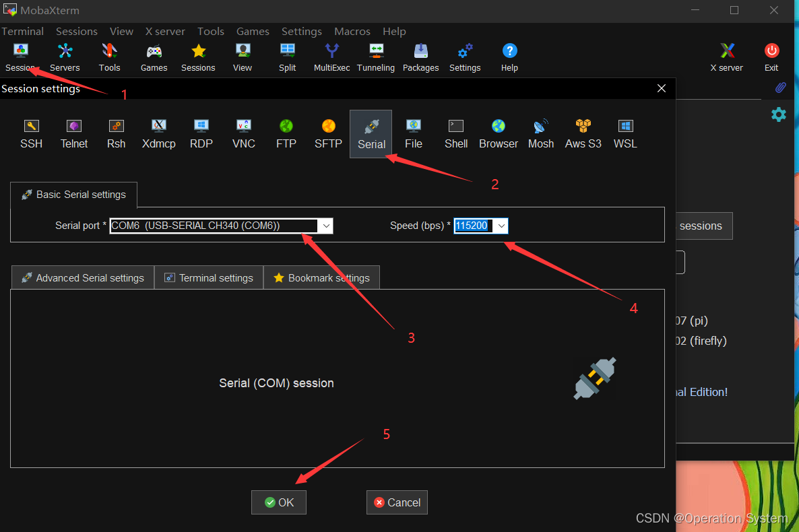This screenshot has height=532, width=799.
Task: Open the Settings toolbar icon
Action: [x=465, y=58]
